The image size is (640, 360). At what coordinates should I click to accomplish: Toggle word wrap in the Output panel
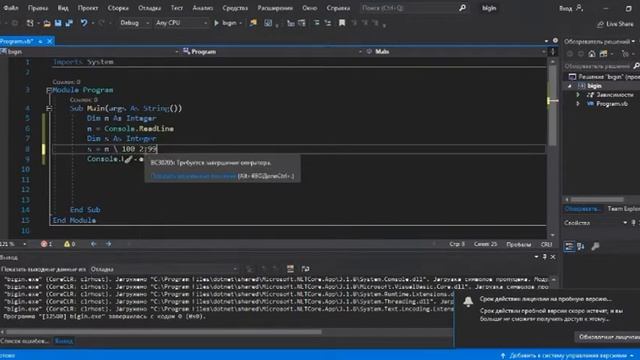pyautogui.click(x=305, y=269)
